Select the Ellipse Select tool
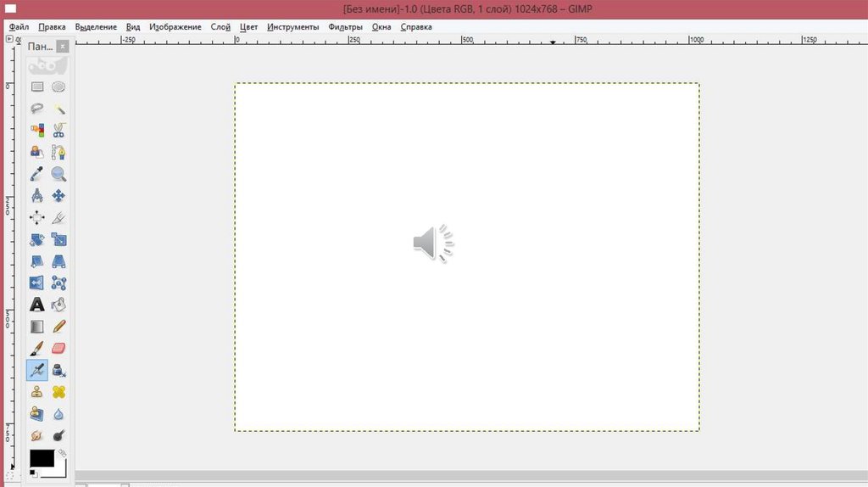 click(58, 87)
